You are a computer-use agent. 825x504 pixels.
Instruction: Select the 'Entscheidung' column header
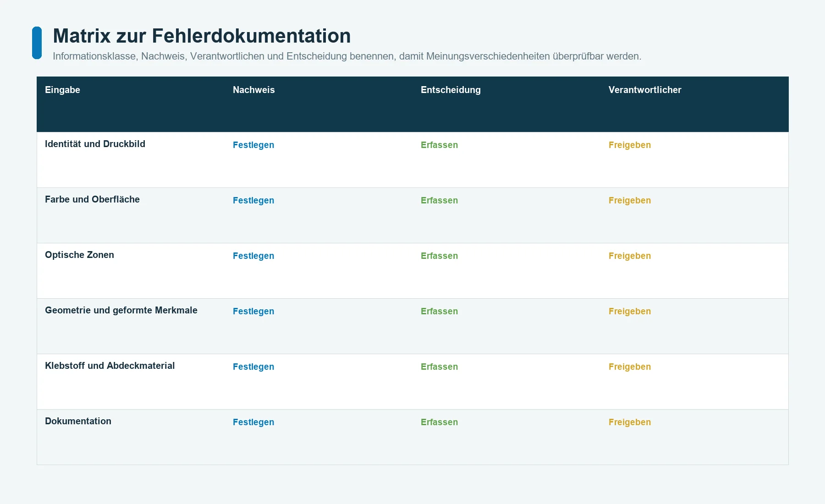[451, 90]
